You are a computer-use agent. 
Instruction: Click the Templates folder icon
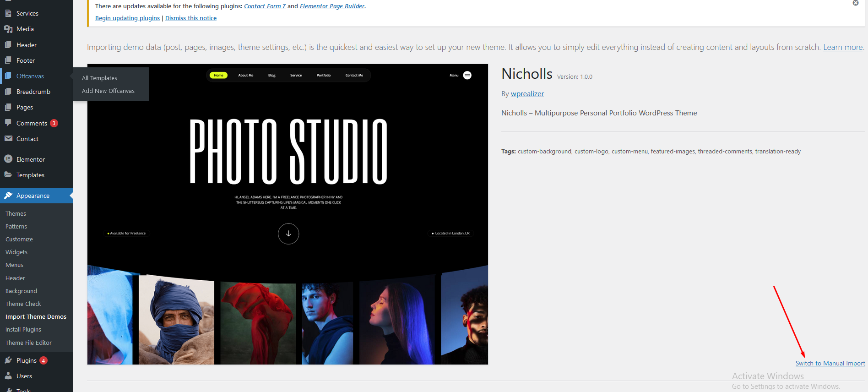8,175
